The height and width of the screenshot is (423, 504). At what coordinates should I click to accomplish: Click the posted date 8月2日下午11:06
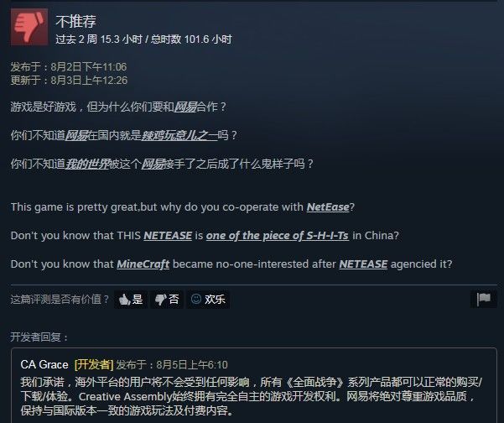click(x=89, y=67)
